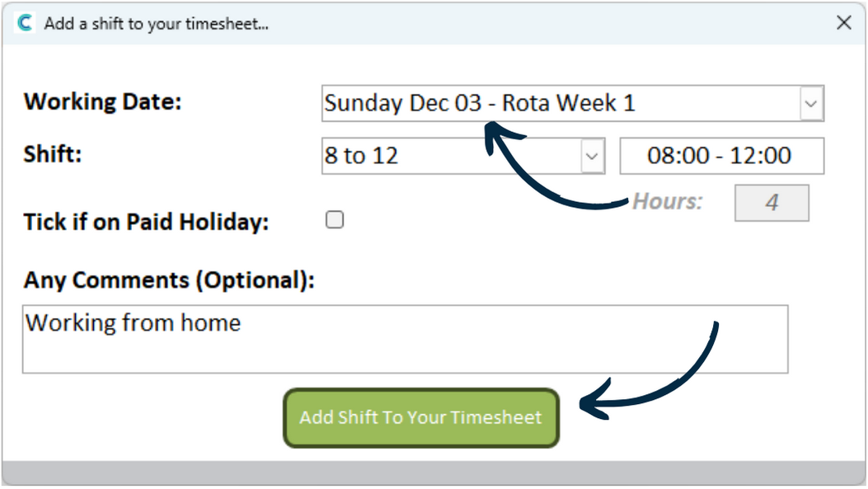The image size is (868, 489).
Task: Click into the 08:00 - 12:00 time field
Action: point(721,156)
